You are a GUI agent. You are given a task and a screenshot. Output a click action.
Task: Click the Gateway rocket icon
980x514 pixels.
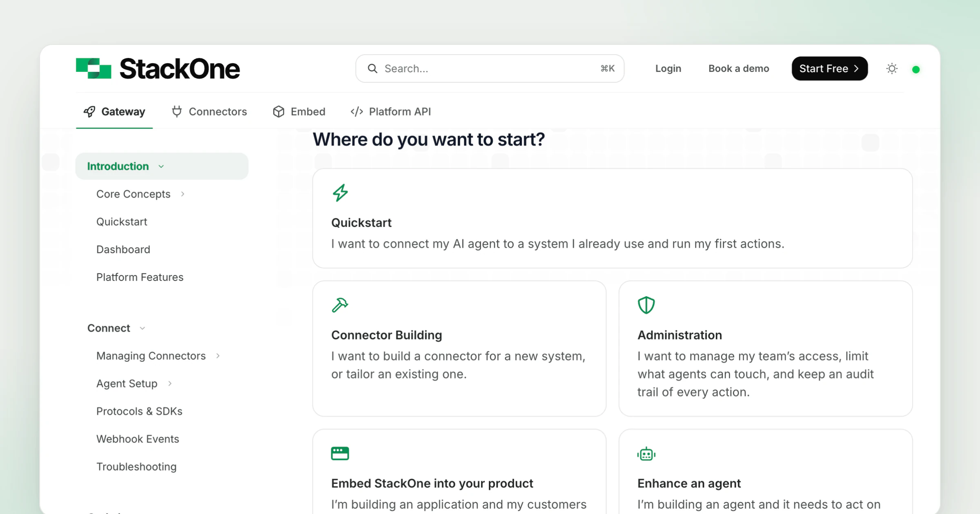pyautogui.click(x=89, y=111)
